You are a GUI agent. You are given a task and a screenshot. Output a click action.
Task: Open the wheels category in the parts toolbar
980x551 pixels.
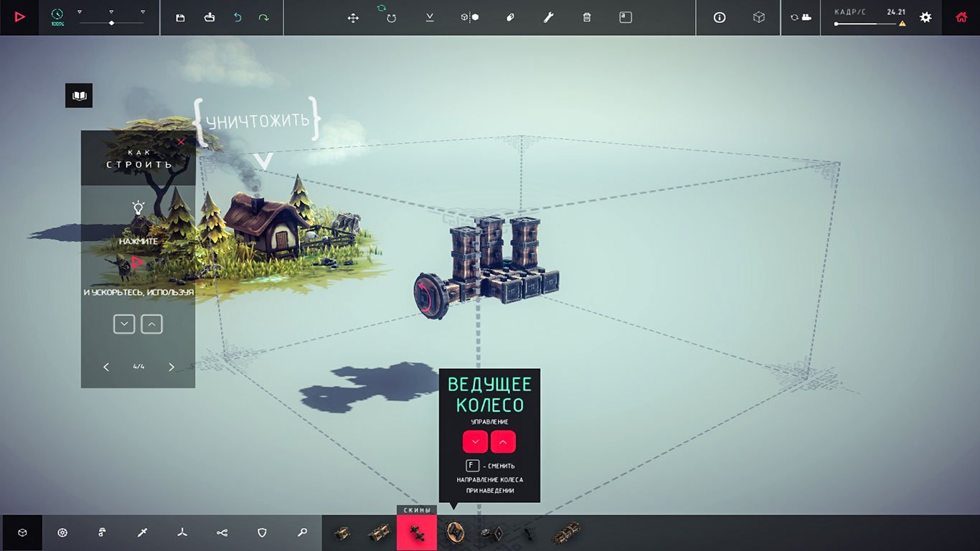coord(62,532)
